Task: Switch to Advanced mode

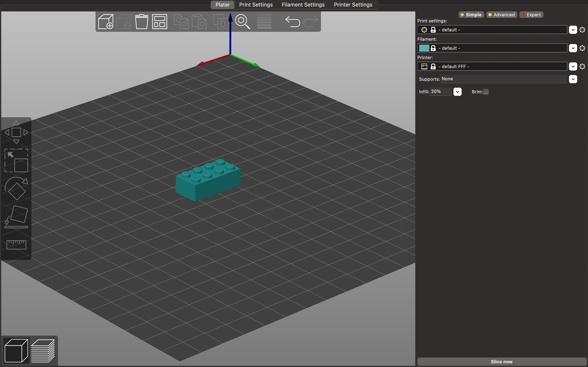Action: 501,15
